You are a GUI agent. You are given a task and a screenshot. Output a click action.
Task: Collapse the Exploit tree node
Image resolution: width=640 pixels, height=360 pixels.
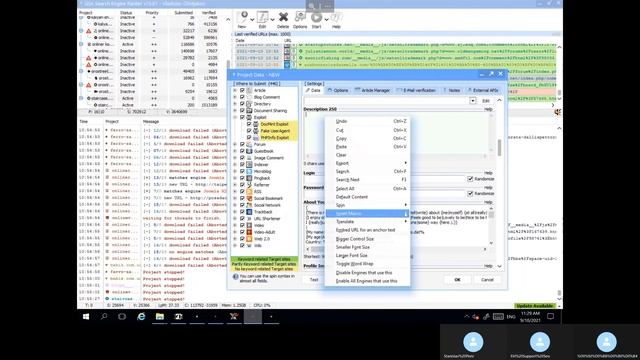point(235,117)
